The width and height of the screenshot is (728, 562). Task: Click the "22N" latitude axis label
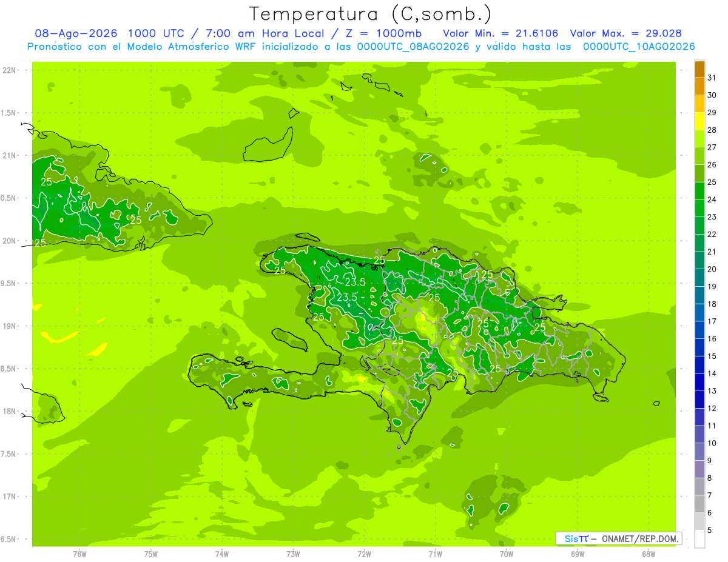(x=9, y=70)
